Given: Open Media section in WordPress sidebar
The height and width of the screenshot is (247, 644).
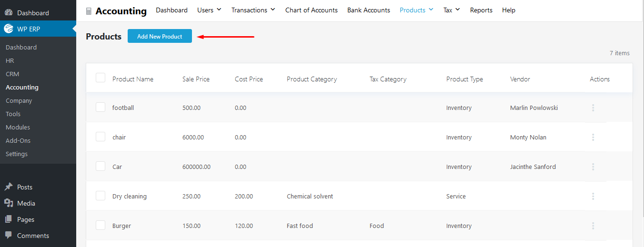Looking at the screenshot, I should [x=26, y=203].
